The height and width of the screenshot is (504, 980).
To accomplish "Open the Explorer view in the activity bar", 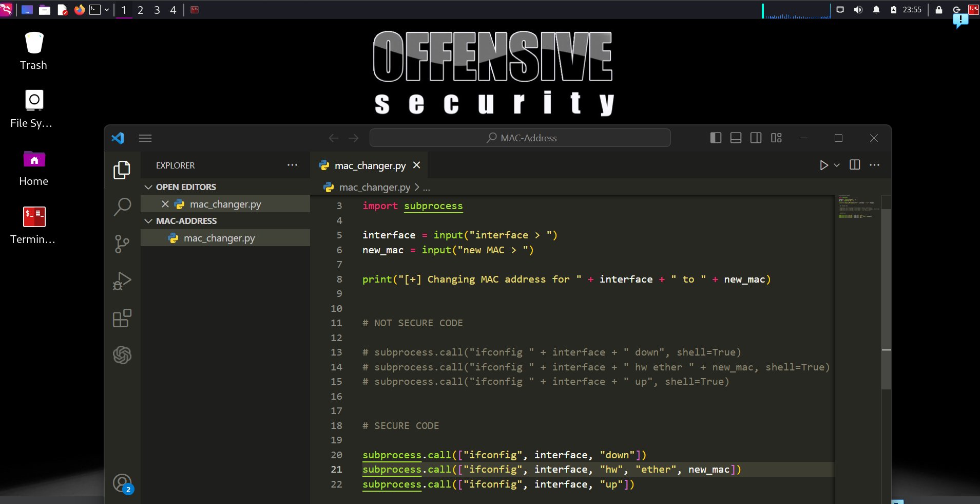I will [x=122, y=170].
